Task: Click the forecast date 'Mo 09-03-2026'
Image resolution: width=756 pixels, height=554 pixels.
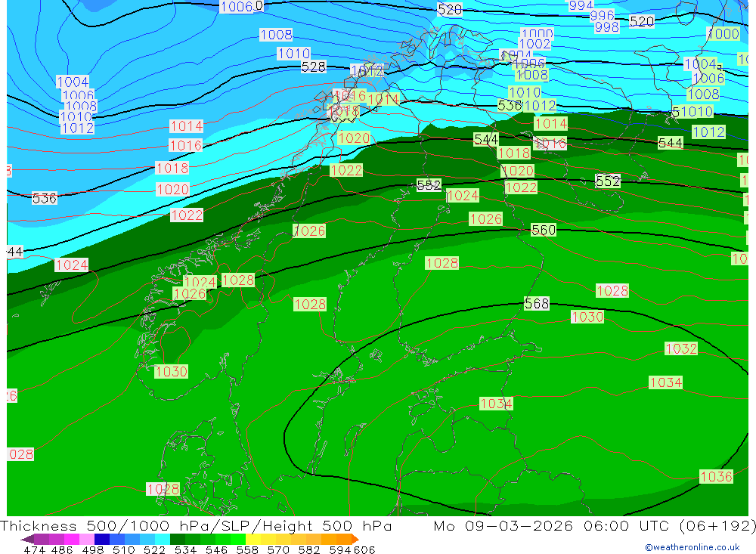Action: 503,525
